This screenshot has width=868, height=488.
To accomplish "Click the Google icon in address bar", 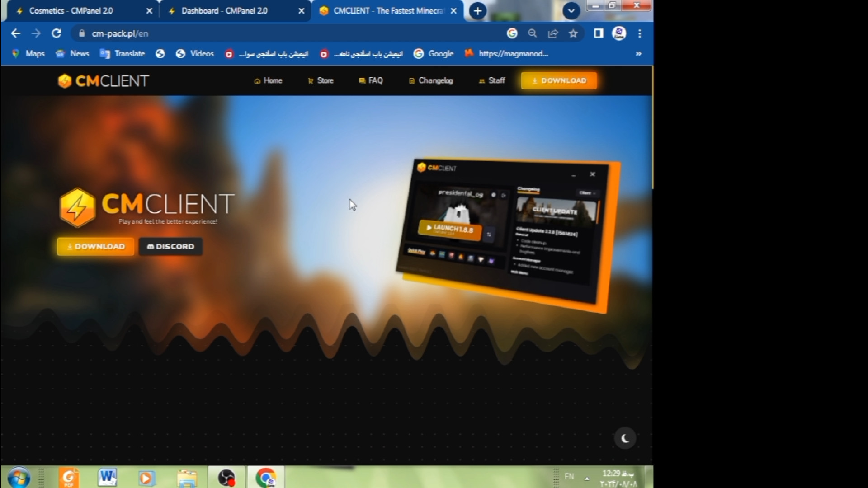I will pyautogui.click(x=512, y=33).
